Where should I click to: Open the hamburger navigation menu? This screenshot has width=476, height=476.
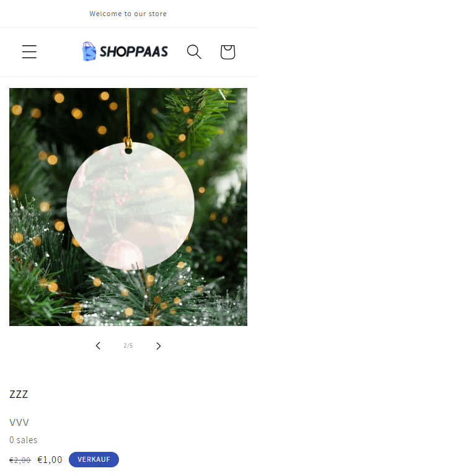(x=30, y=51)
